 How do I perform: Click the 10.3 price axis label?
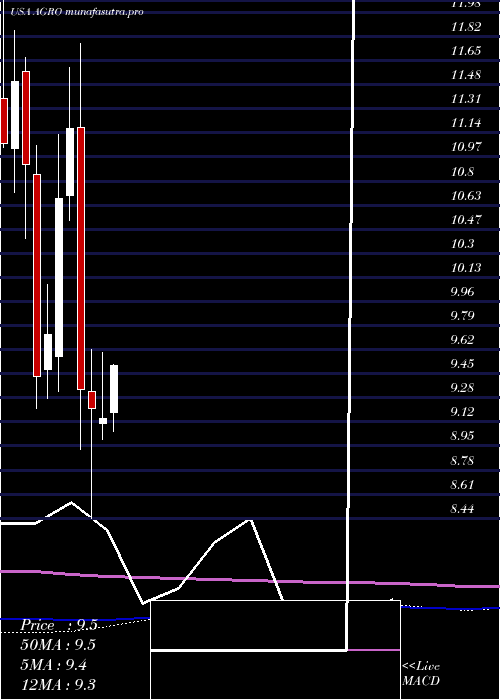pyautogui.click(x=462, y=244)
